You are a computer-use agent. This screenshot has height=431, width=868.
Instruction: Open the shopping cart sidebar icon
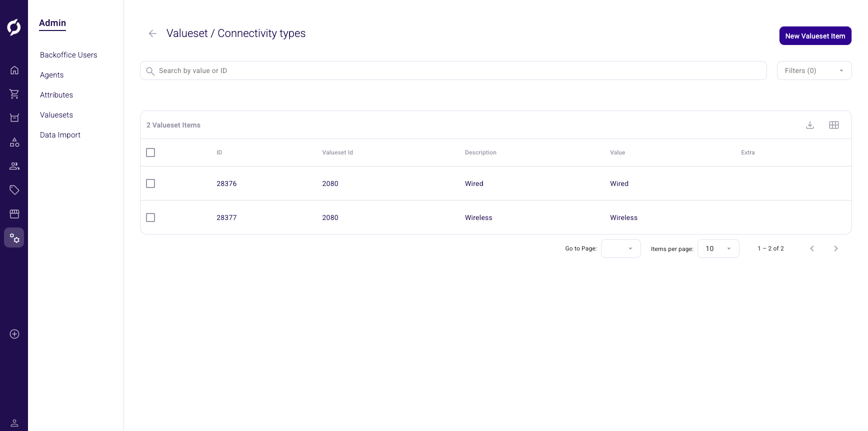pyautogui.click(x=14, y=94)
